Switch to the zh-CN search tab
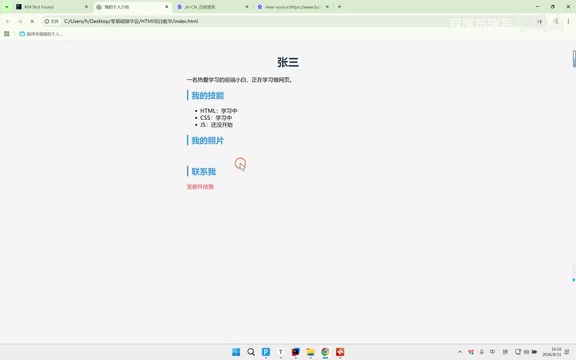The image size is (576, 360). 212,7
